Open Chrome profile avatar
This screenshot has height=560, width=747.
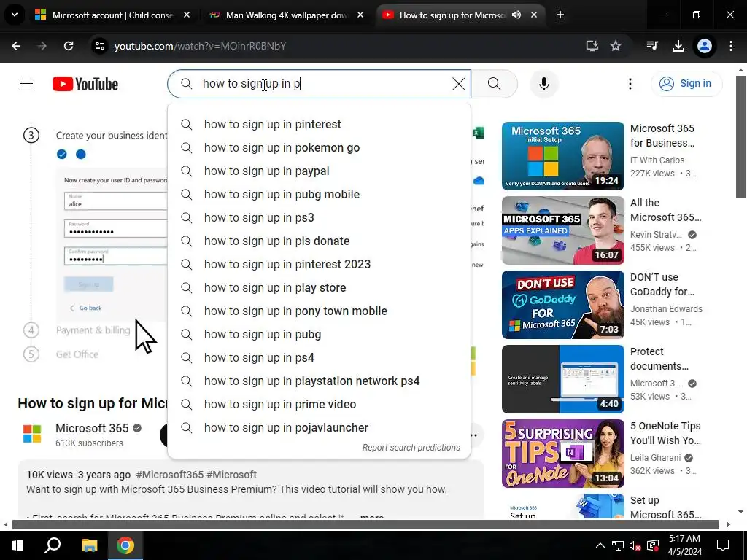click(705, 46)
